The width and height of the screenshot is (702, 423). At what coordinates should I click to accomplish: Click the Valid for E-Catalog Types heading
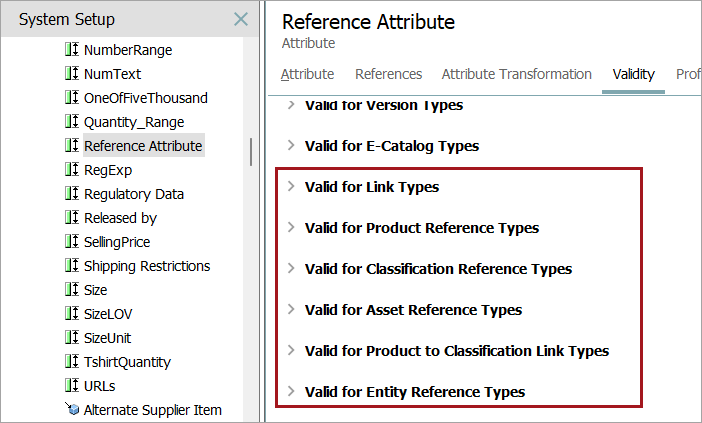(392, 146)
